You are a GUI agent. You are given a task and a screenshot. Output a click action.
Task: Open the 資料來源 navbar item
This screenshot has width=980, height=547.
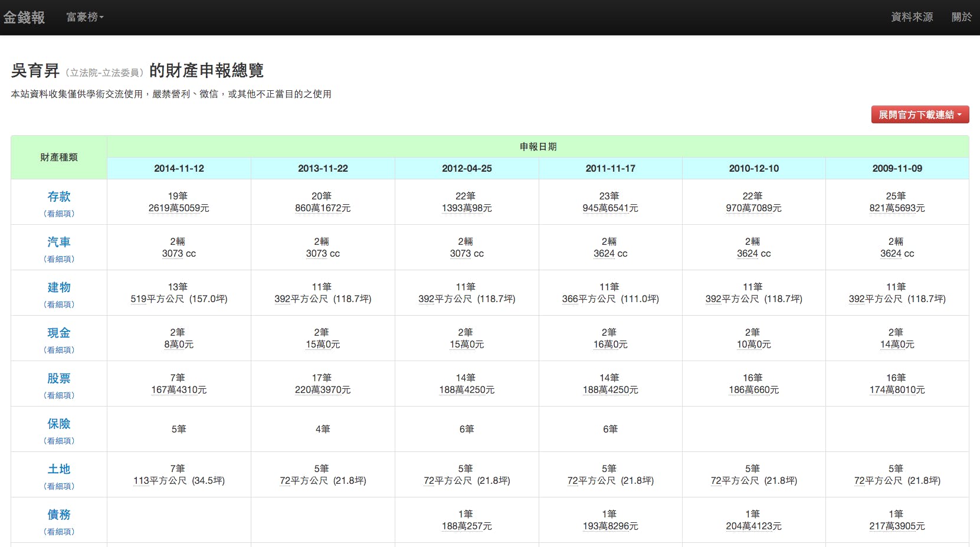[911, 17]
